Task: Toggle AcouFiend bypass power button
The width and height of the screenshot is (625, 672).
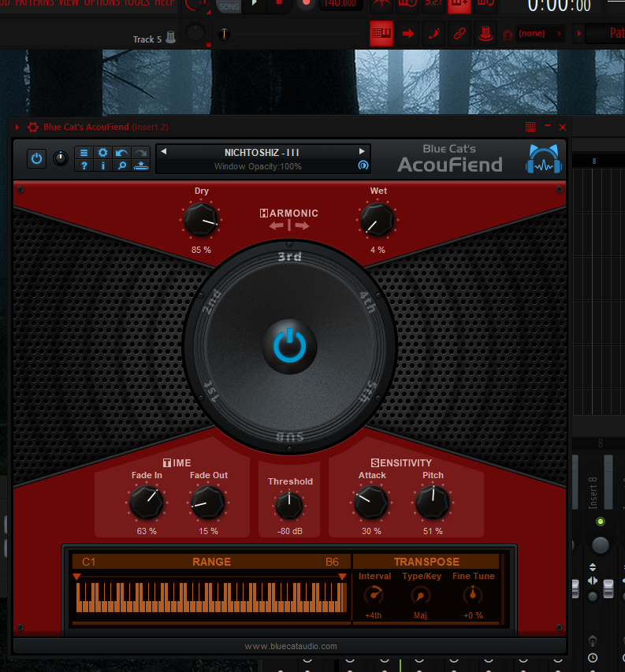Action: 36,158
